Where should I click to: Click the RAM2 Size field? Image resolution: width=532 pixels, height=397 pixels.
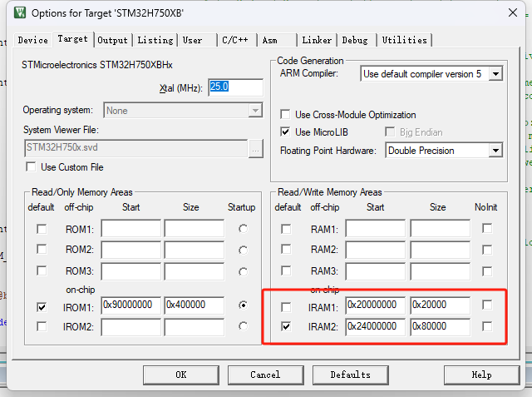coord(440,250)
